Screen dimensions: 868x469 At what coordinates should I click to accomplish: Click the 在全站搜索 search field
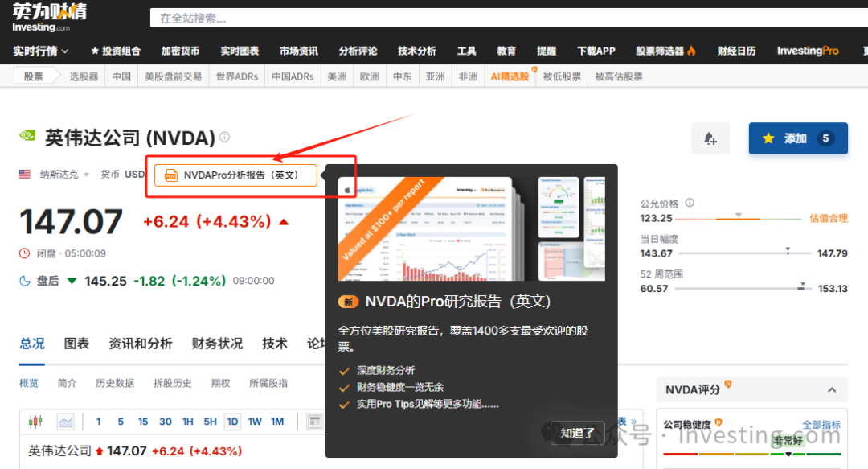tap(509, 19)
